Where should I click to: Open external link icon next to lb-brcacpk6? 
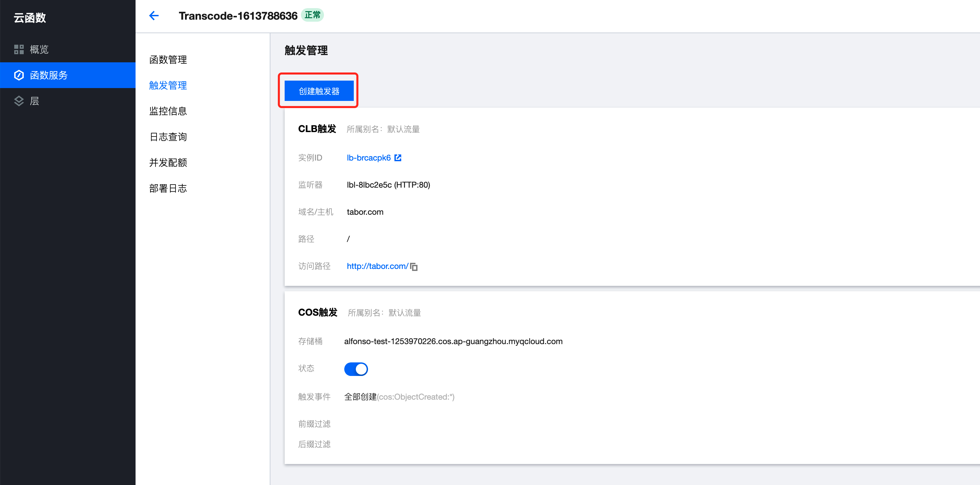tap(398, 158)
